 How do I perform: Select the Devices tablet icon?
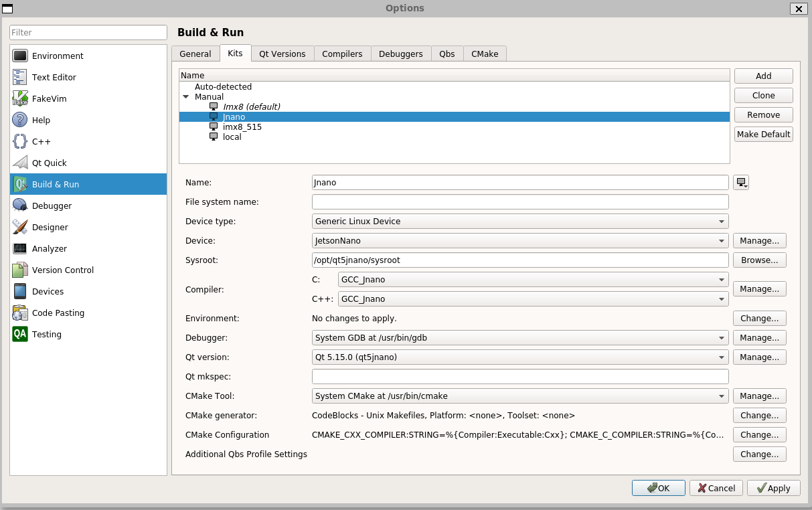tap(20, 292)
